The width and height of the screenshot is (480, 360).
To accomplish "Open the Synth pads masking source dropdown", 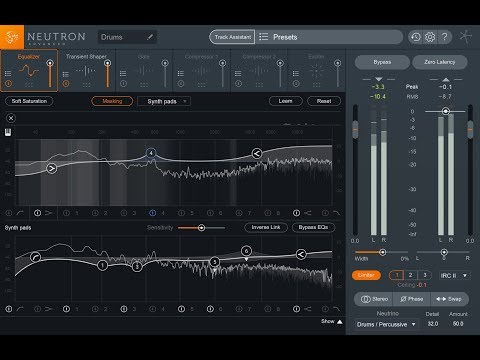I will coord(164,101).
